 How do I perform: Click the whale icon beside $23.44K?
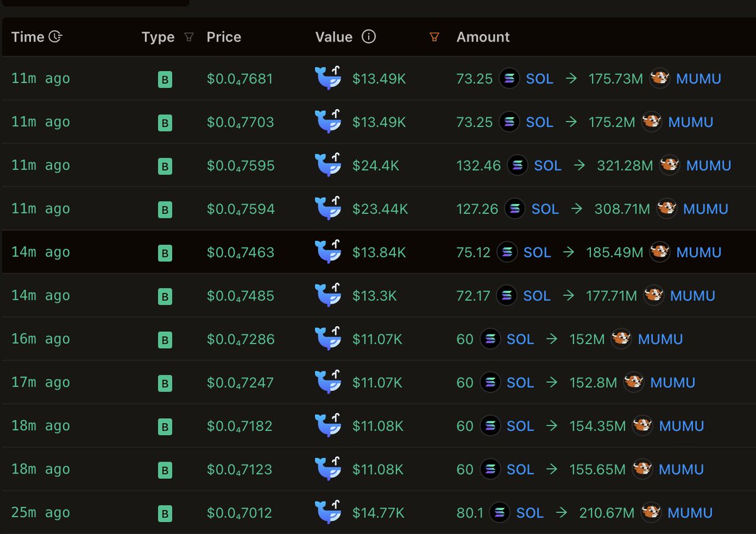pos(328,208)
